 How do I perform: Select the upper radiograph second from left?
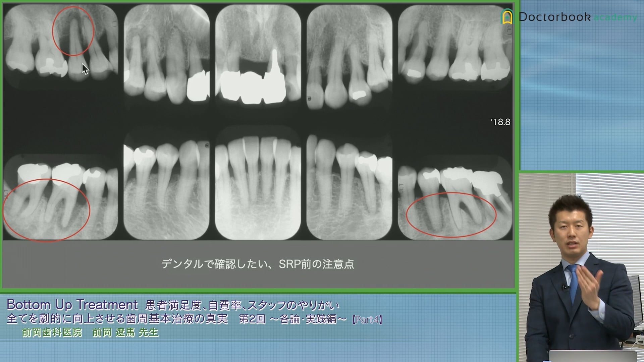(167, 54)
